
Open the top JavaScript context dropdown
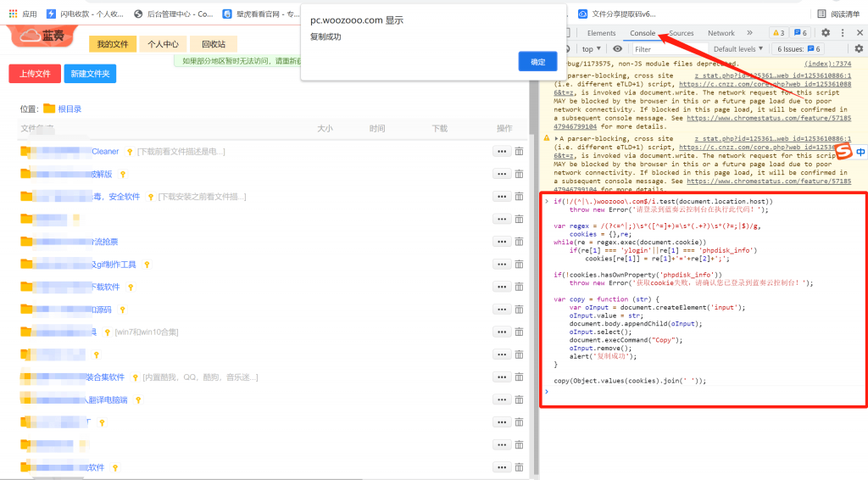pyautogui.click(x=592, y=49)
